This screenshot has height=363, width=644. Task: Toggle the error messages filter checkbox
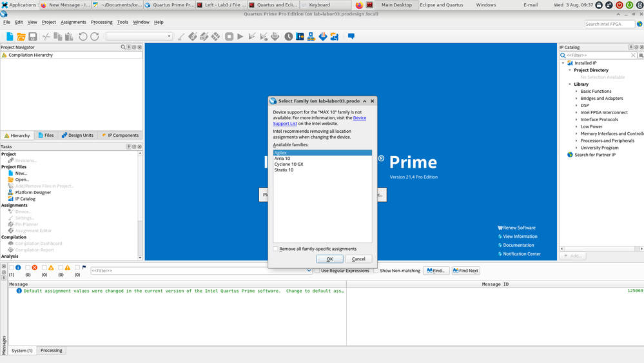pyautogui.click(x=28, y=268)
